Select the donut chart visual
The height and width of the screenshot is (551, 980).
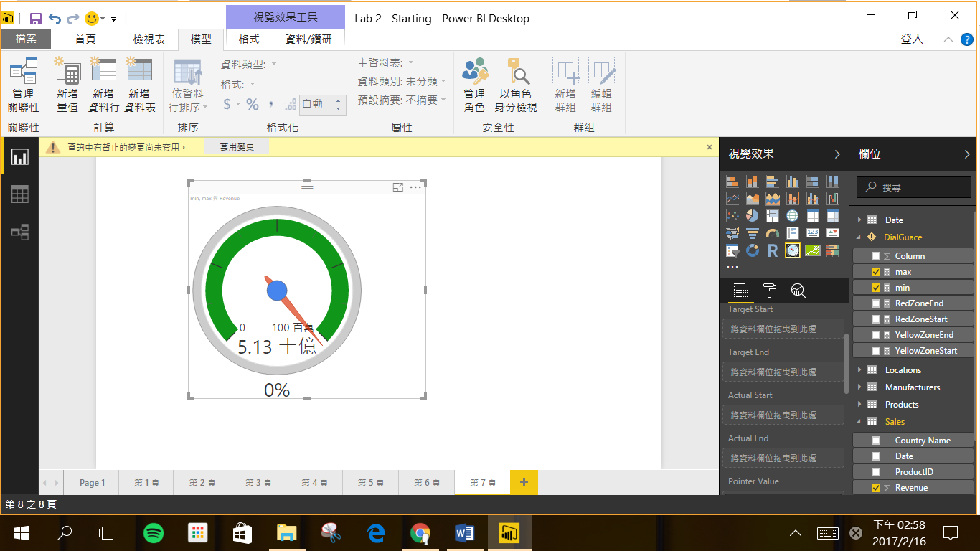tap(753, 250)
